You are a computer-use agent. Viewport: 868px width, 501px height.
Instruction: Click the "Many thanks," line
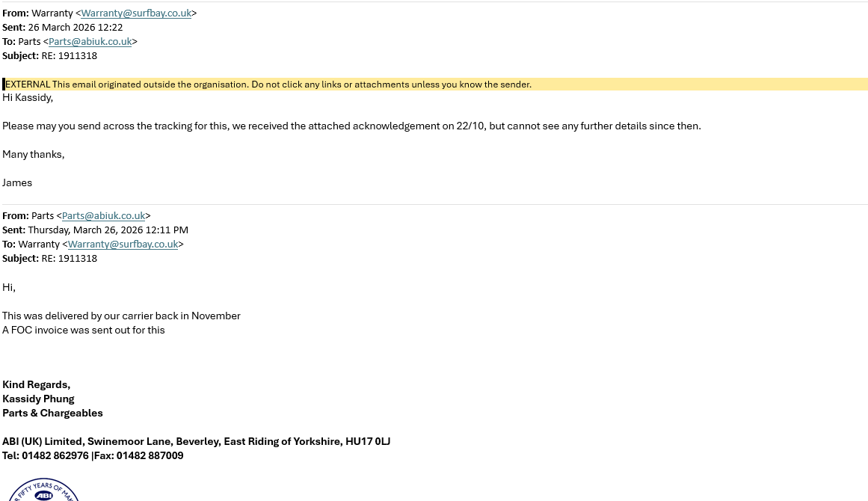click(x=34, y=155)
